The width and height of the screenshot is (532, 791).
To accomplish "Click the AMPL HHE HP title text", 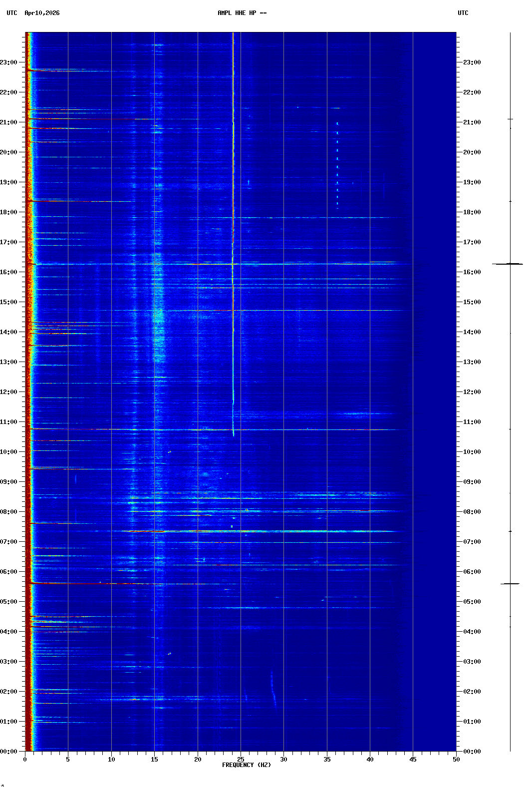I will click(242, 13).
